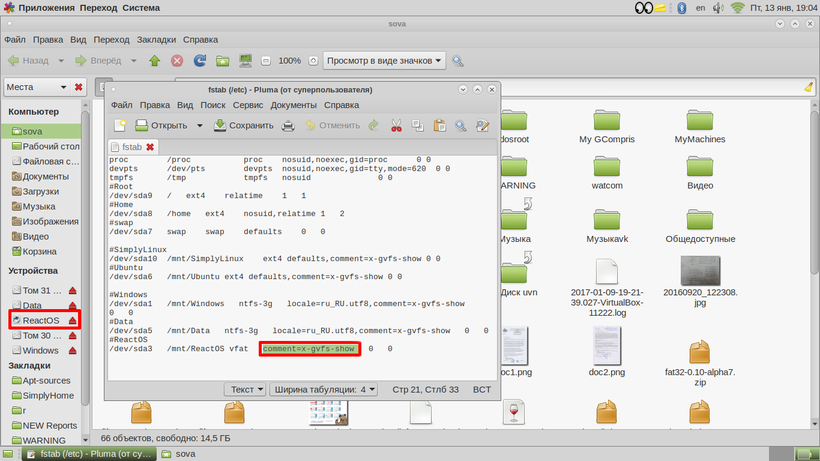Open a file with Pluma's Открыть button
This screenshot has height=461, width=820.
pos(161,125)
